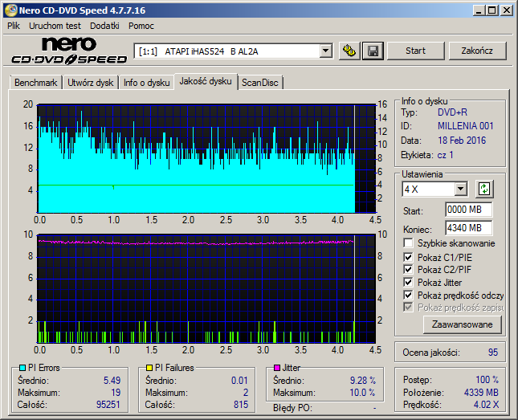This screenshot has width=518, height=420.
Task: Click Jitter average 9.28 %
Action: tap(363, 381)
